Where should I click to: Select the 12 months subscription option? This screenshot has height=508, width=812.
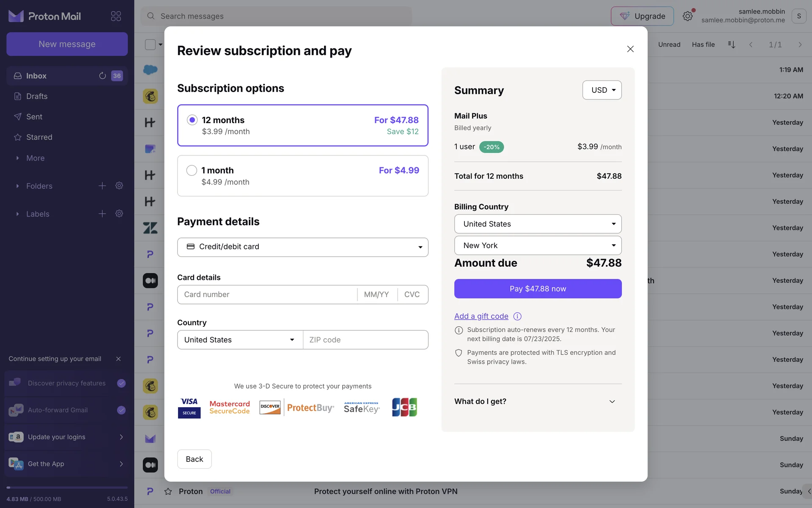tap(192, 120)
